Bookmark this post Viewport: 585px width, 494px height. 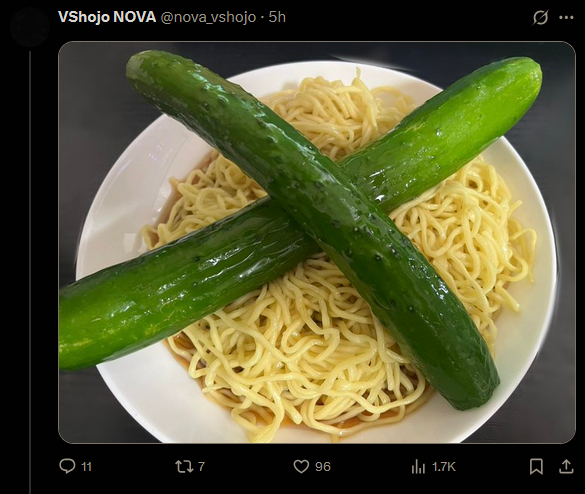click(536, 466)
